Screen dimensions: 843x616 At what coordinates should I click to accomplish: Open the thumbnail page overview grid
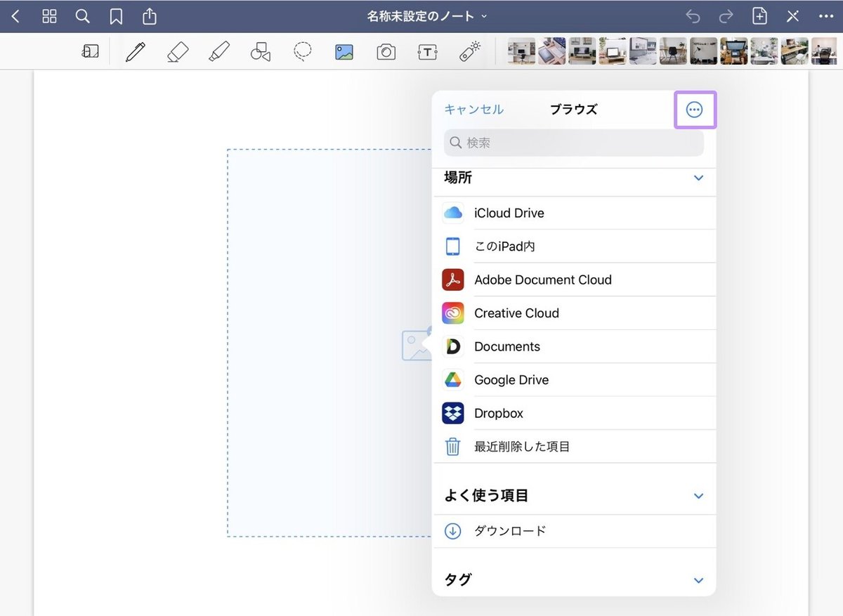pyautogui.click(x=48, y=15)
